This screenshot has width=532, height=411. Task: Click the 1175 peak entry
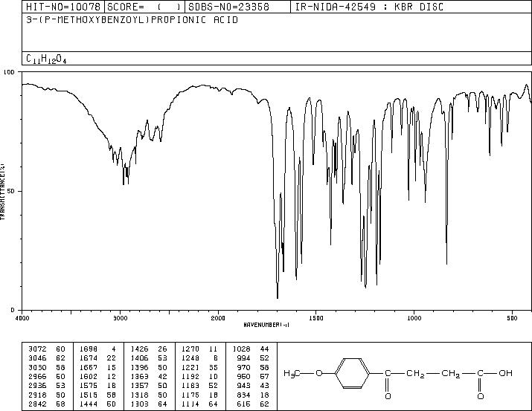coord(199,395)
